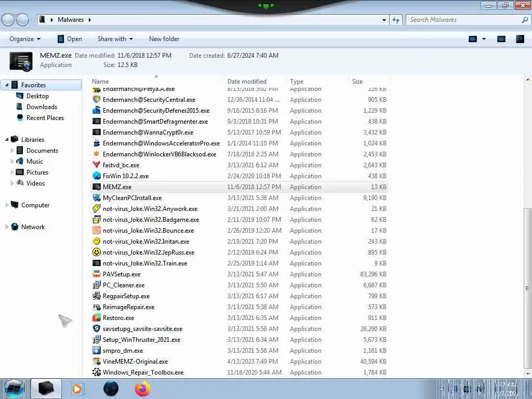Click the PC_Cleaner.exe icon
Screen dimensions: 532x399
[96, 285]
